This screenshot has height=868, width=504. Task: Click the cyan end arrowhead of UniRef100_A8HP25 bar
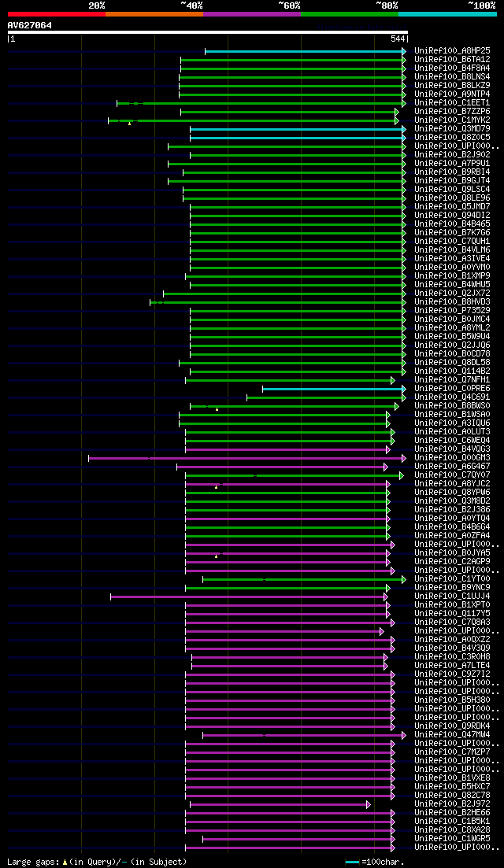pyautogui.click(x=404, y=51)
